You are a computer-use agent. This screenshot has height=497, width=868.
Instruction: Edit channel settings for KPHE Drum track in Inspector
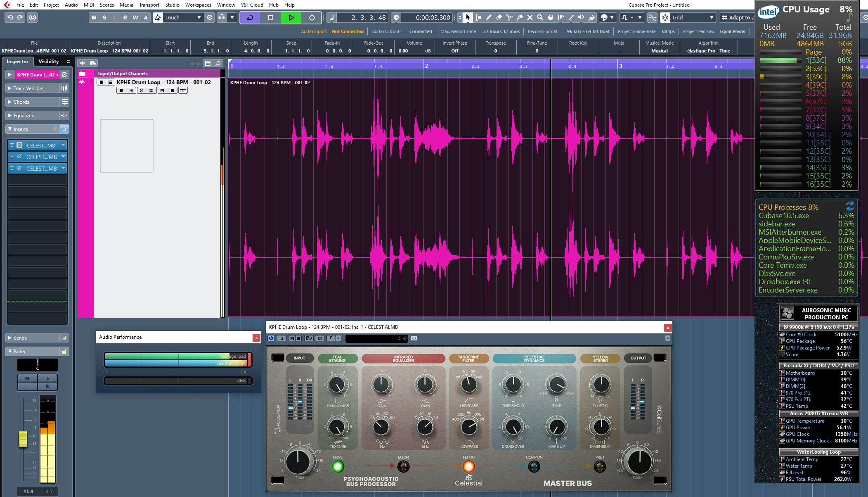pos(64,75)
